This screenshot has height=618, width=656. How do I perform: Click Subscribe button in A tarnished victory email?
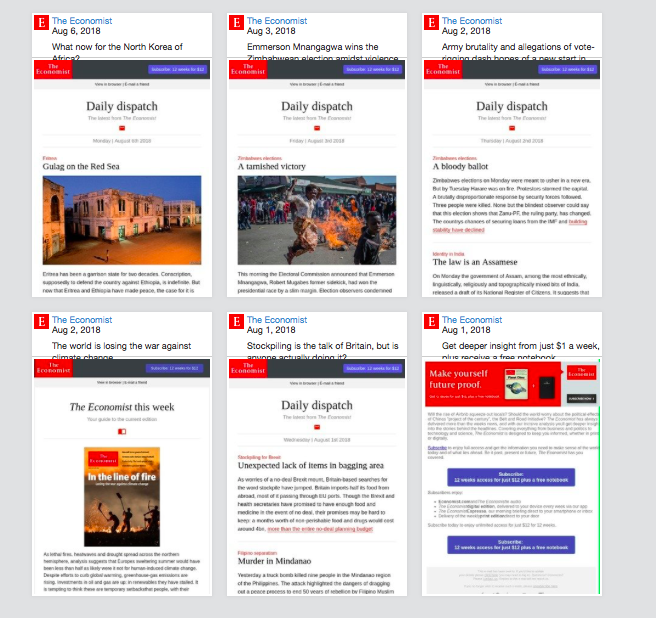(x=372, y=69)
